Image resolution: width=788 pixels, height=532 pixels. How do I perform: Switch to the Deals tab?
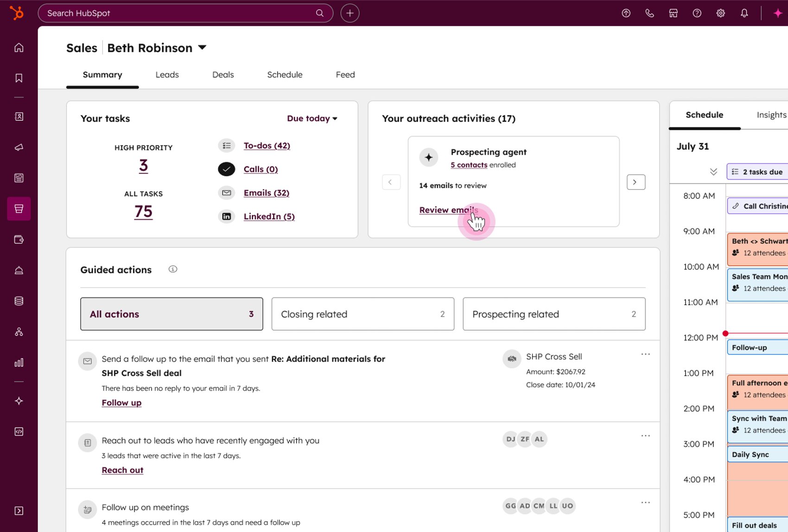coord(223,75)
